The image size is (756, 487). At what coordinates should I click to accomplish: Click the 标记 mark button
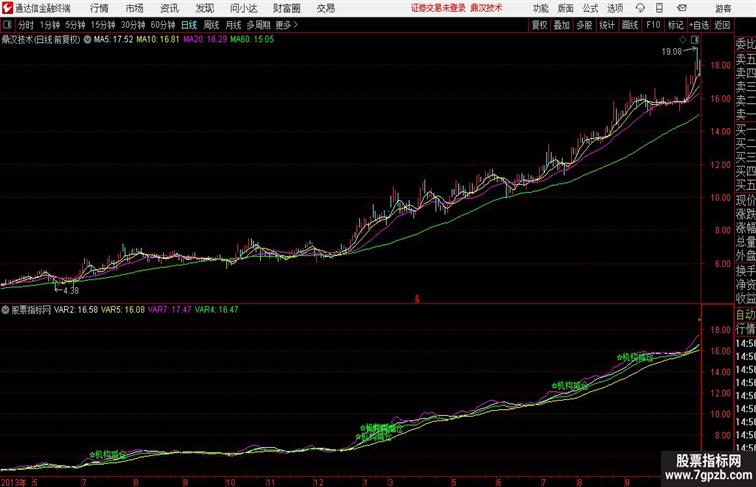pyautogui.click(x=675, y=25)
